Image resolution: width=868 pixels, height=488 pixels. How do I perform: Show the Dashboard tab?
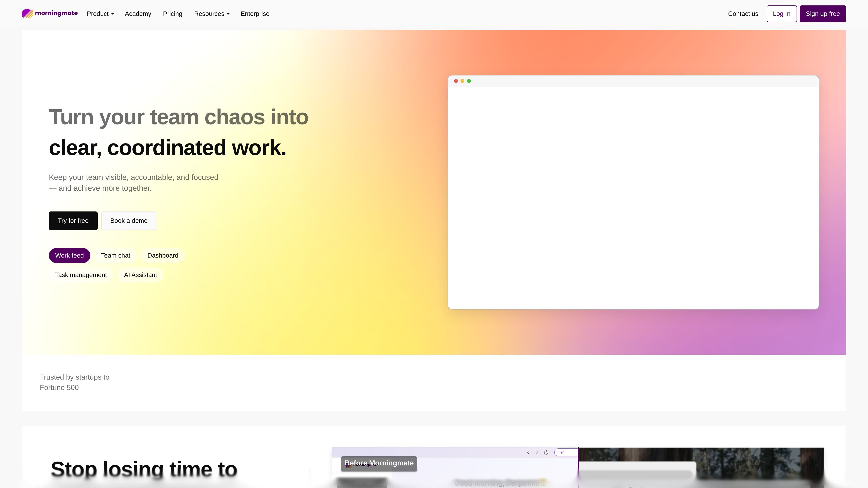pos(163,256)
